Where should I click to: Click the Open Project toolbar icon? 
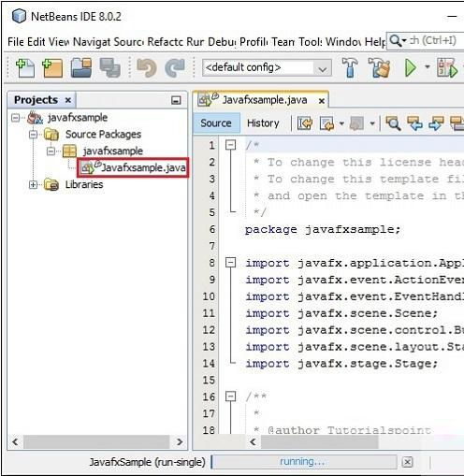click(x=81, y=67)
